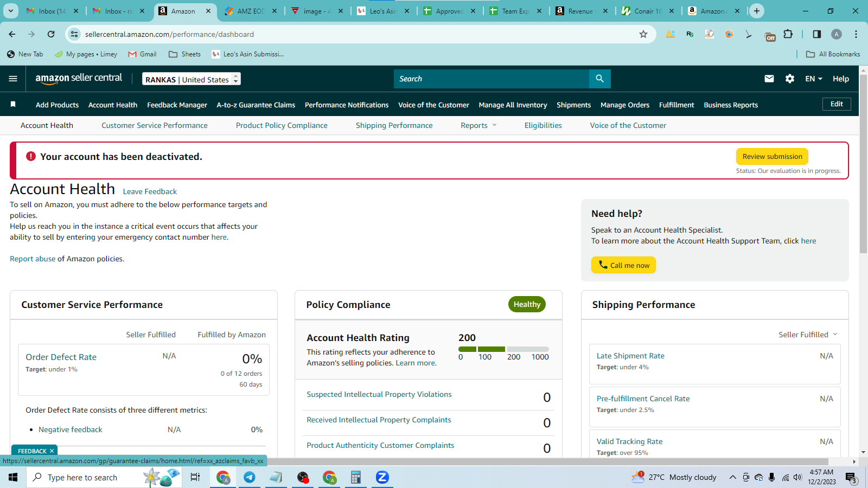Open the Seller Central messages envelope icon
This screenshot has height=488, width=868.
769,79
